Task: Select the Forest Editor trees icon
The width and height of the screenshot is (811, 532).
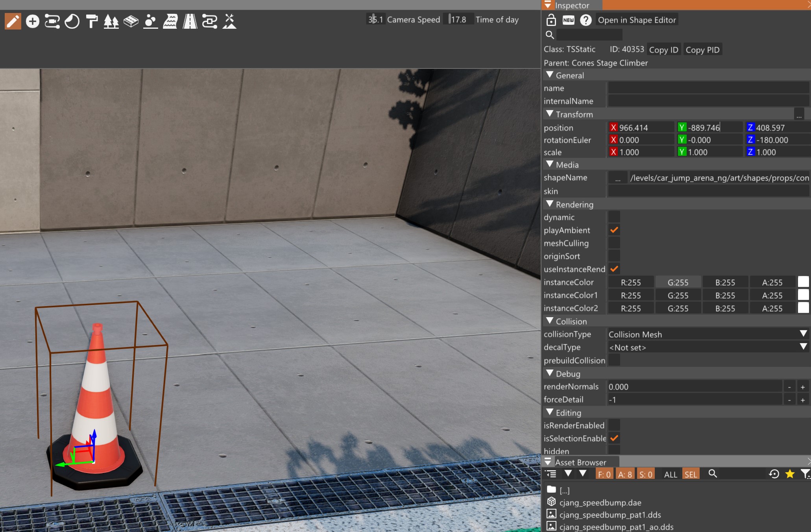Action: tap(111, 21)
